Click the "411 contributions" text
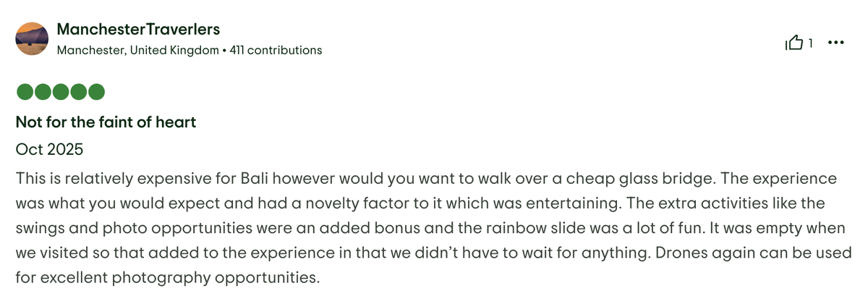Viewport: 868px width, 291px height. [x=276, y=51]
